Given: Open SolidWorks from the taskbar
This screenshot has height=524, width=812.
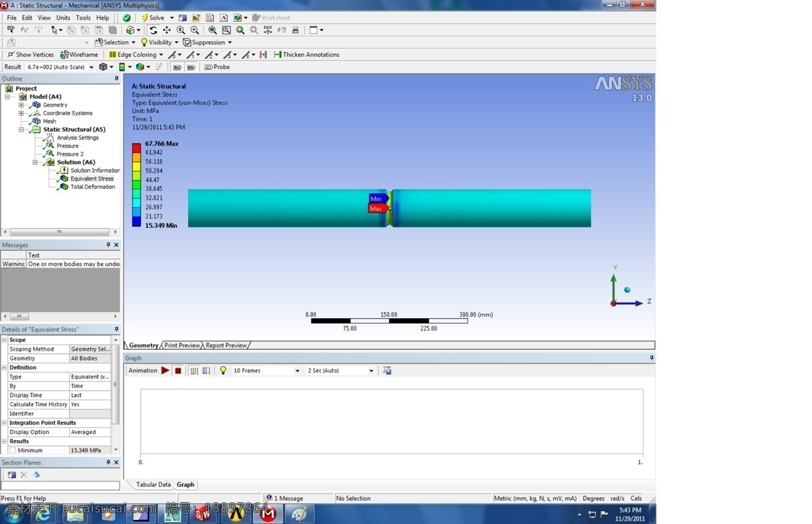Looking at the screenshot, I should click(203, 514).
